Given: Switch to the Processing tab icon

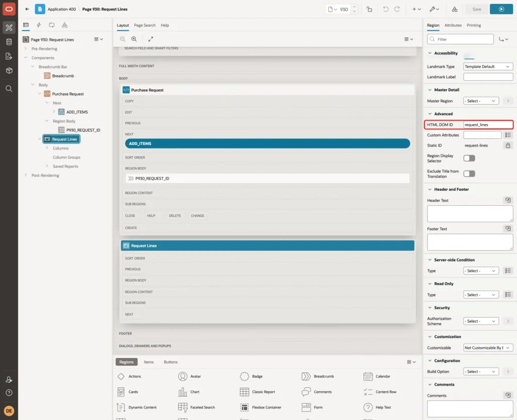Looking at the screenshot, I should pyautogui.click(x=52, y=25).
